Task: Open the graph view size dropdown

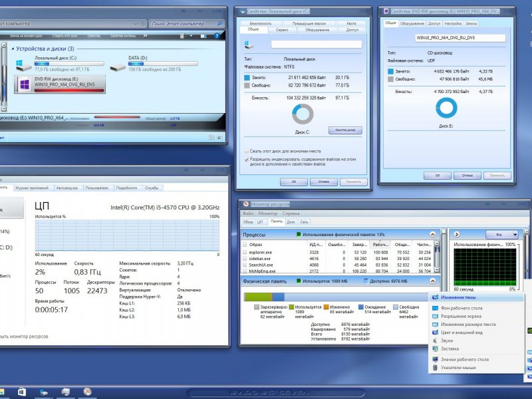Action: coord(502,235)
